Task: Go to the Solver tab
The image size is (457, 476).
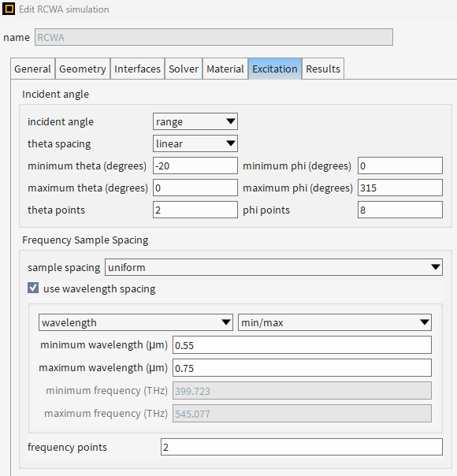Action: [184, 69]
